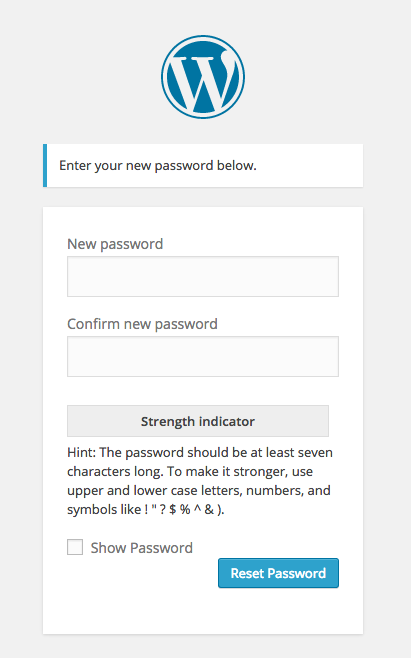Viewport: 411px width, 658px height.
Task: Click the symbols list in hint text
Action: click(185, 509)
